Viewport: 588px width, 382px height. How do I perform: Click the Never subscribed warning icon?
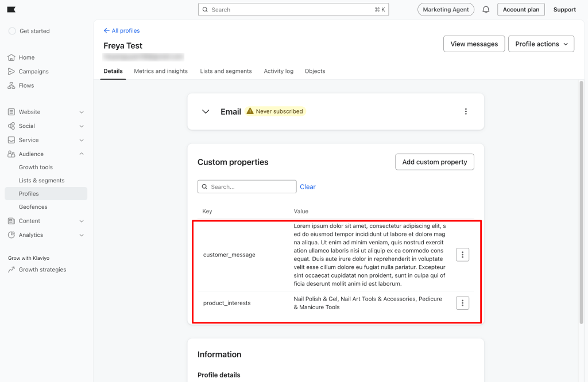tap(250, 111)
